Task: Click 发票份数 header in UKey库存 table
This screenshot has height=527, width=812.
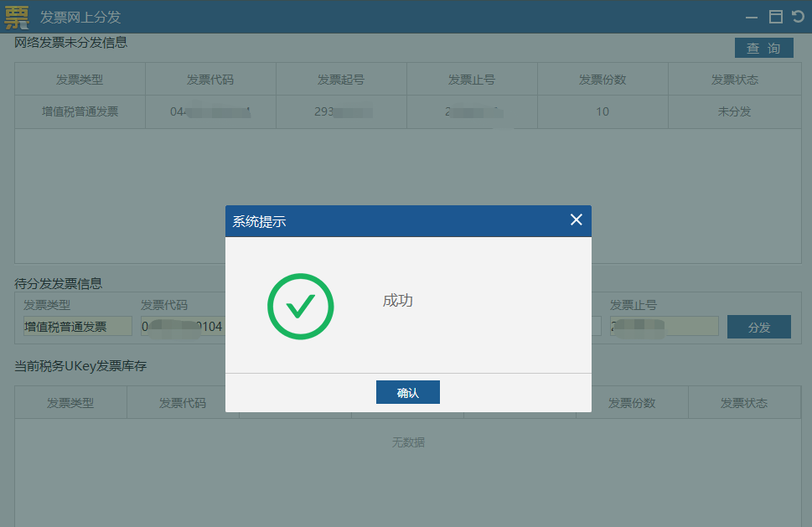Action: pos(632,403)
